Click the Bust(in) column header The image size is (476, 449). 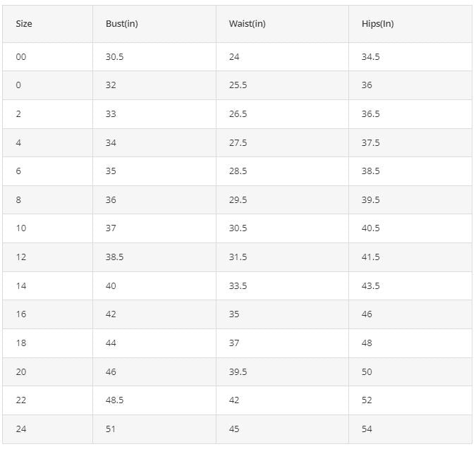(121, 24)
